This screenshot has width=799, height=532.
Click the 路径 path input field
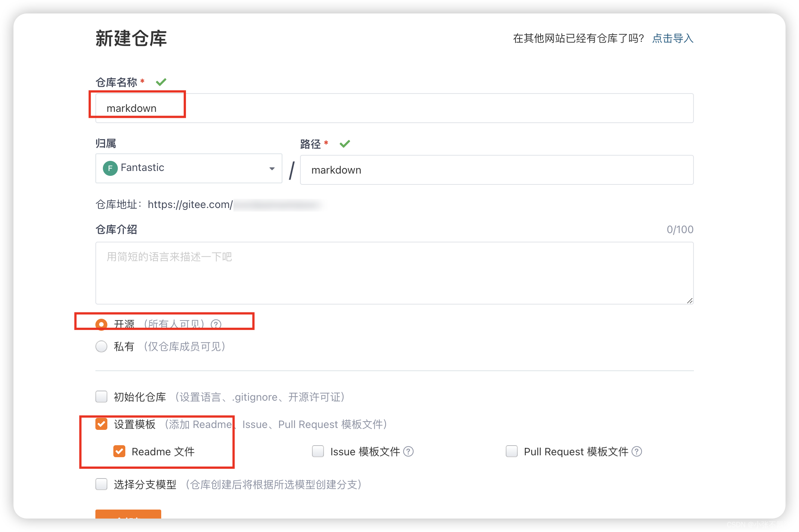496,170
